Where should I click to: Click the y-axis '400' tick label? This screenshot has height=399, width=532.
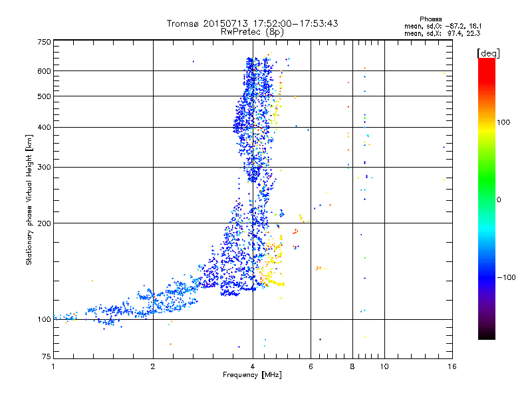click(x=44, y=128)
